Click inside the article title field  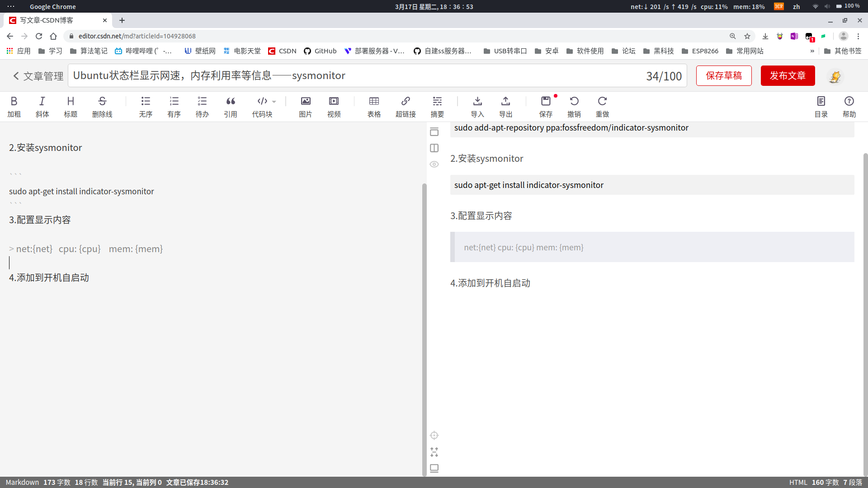pos(316,75)
